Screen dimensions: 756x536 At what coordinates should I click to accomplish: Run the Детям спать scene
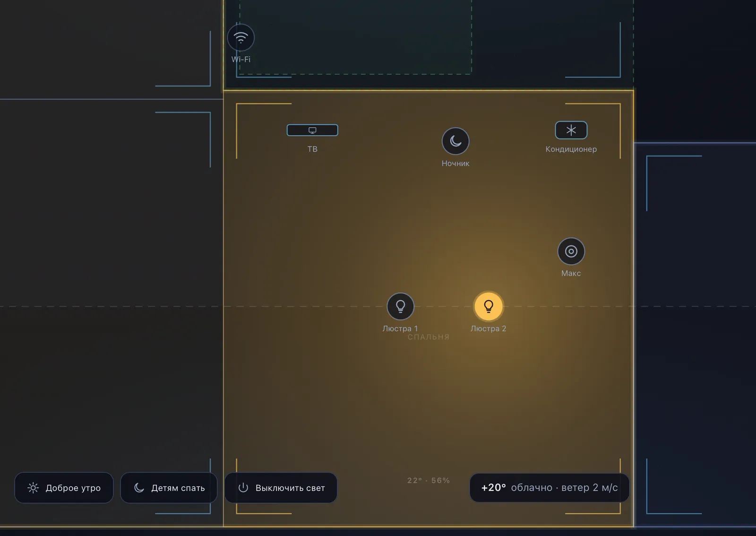(169, 488)
